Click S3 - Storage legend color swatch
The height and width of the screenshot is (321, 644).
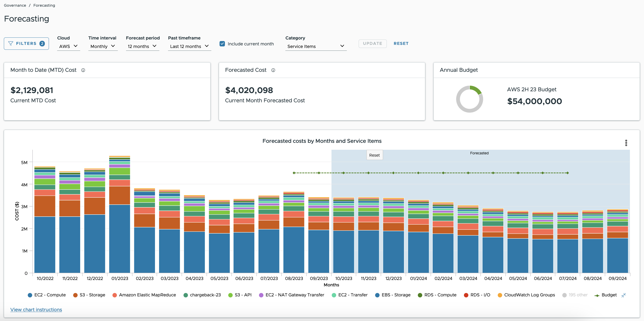point(75,295)
